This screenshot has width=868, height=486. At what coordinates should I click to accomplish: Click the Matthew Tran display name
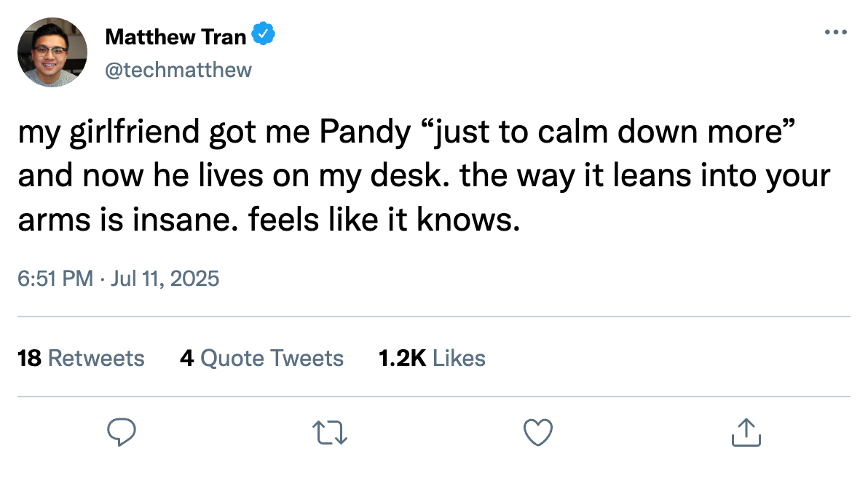pos(175,36)
